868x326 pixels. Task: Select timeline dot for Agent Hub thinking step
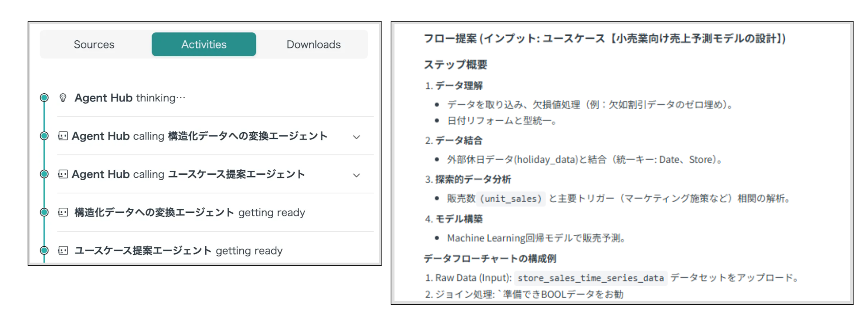(x=44, y=97)
